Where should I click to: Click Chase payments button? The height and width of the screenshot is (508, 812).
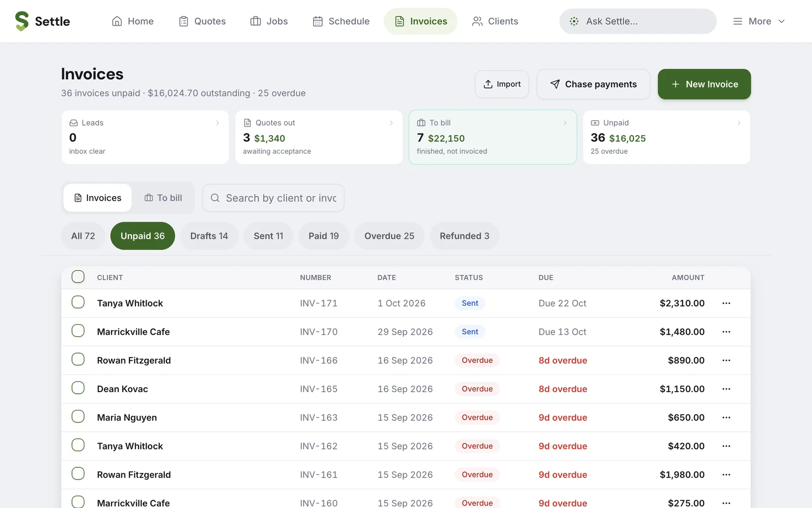tap(593, 84)
